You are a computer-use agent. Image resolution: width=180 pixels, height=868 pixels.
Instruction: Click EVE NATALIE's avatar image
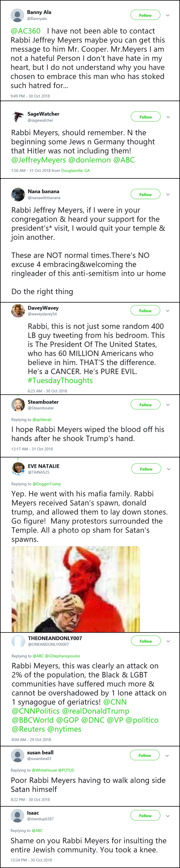coord(18,469)
